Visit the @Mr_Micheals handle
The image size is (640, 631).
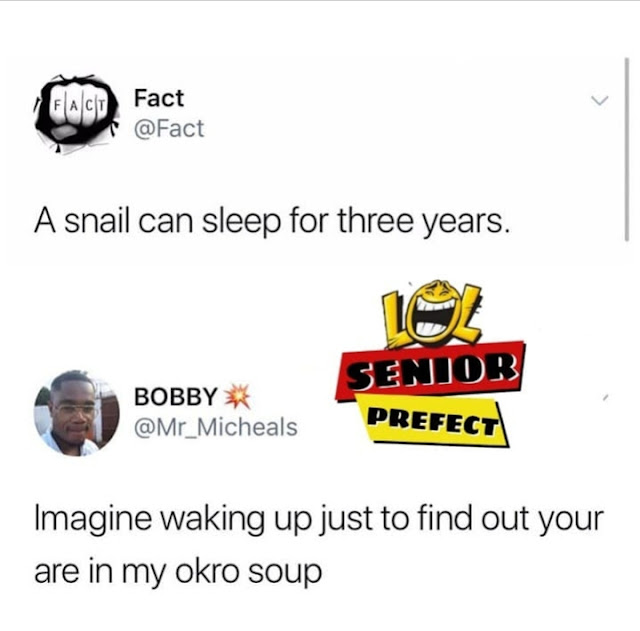216,427
